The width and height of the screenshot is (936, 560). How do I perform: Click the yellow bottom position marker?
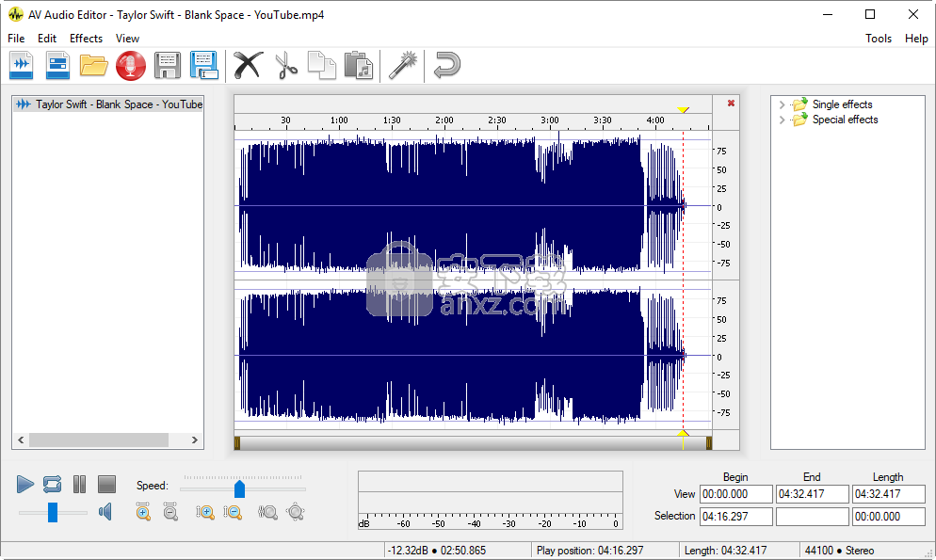[683, 434]
